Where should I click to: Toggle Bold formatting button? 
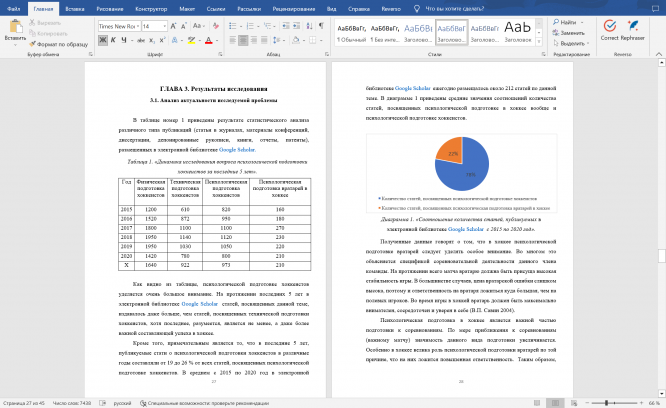tap(103, 40)
